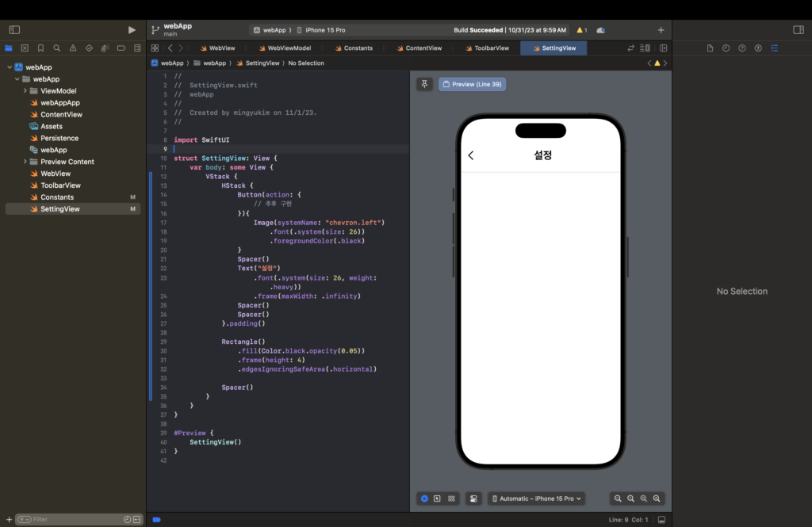The image size is (812, 527).
Task: Select Persistence file in navigator
Action: point(59,138)
